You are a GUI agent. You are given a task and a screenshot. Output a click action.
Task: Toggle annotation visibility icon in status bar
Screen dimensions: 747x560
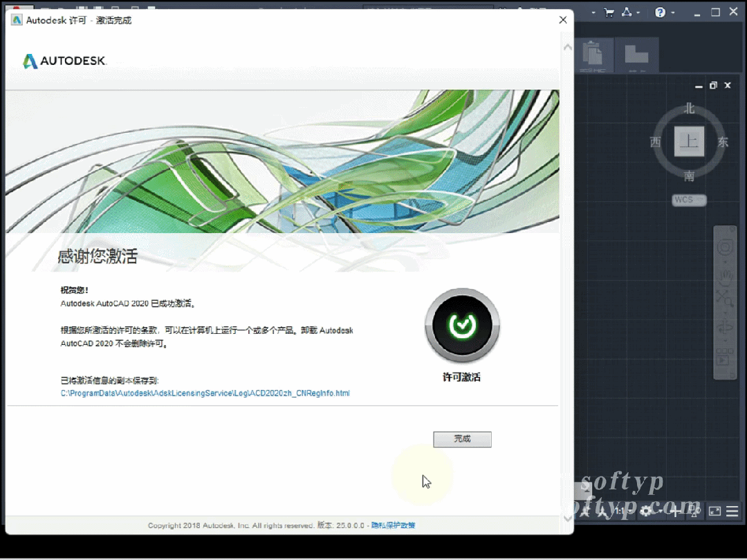[x=584, y=511]
